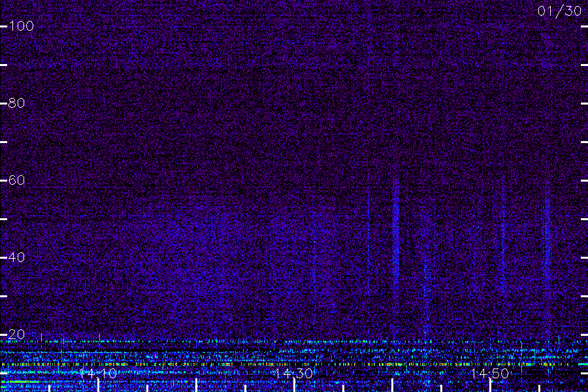Click the 100 frequency axis label
Viewport: 588px width, 392px height.
click(x=21, y=26)
